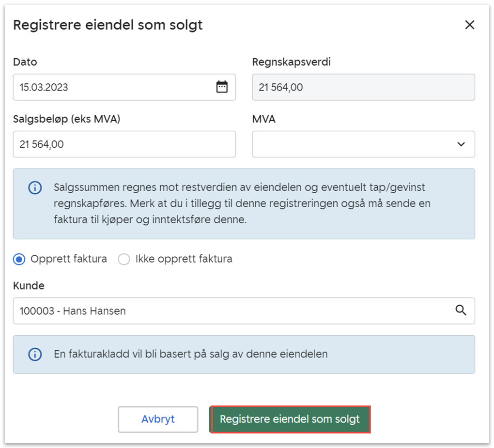Screen dimensions: 494x448
Task: Close the dialog with the X icon
Action: tap(469, 25)
